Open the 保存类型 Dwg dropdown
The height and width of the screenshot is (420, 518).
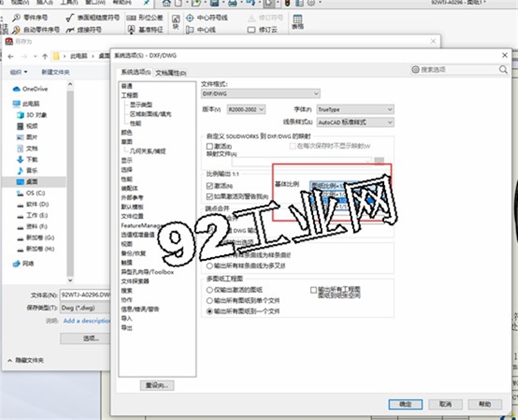click(x=85, y=308)
